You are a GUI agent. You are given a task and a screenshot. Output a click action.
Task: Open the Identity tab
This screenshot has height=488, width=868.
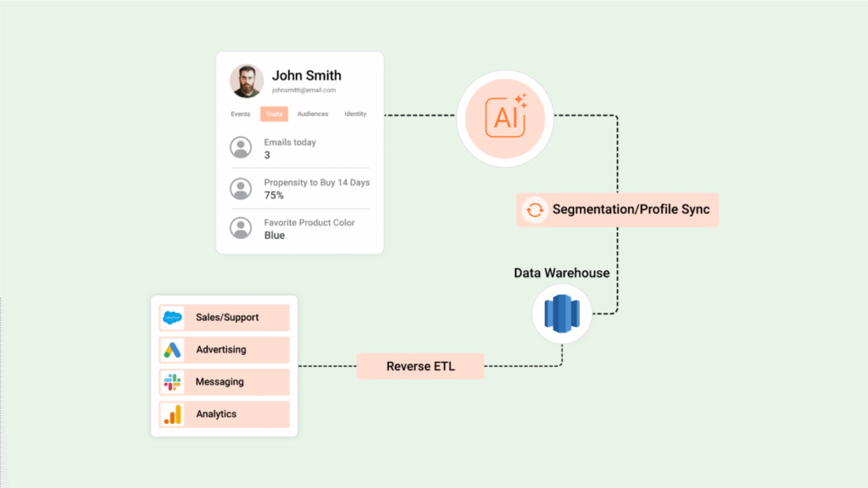[x=355, y=114]
